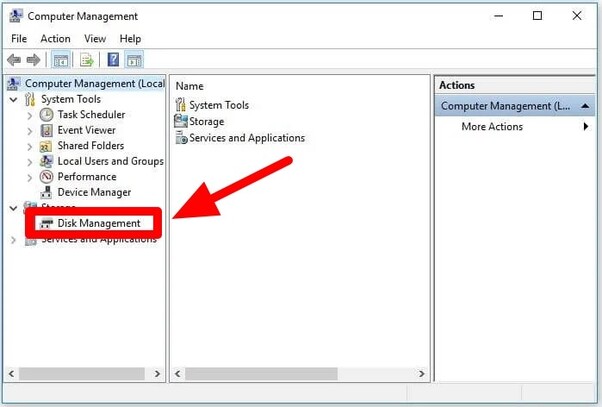Click the root Computer Management tree icon
Image resolution: width=602 pixels, height=407 pixels.
coord(14,83)
